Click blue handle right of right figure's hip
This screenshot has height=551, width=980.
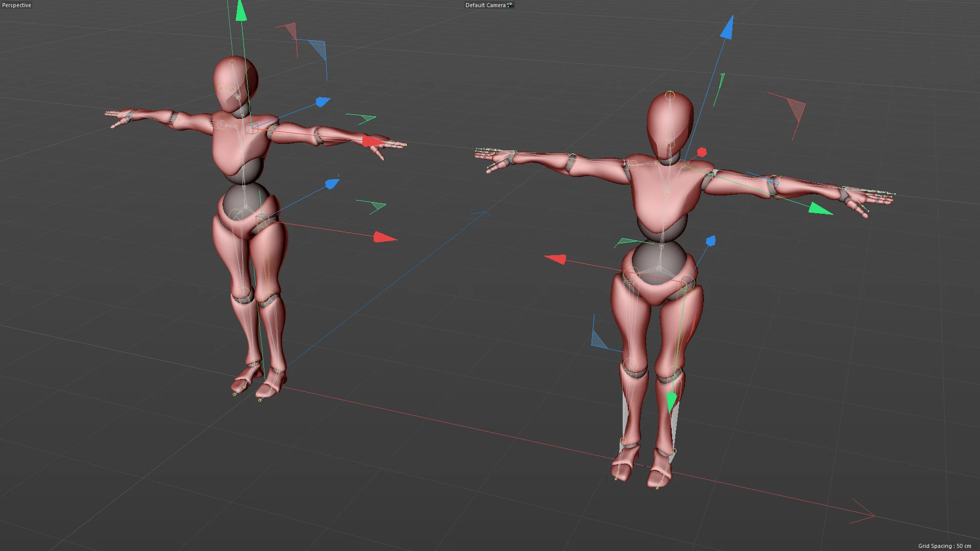point(710,241)
